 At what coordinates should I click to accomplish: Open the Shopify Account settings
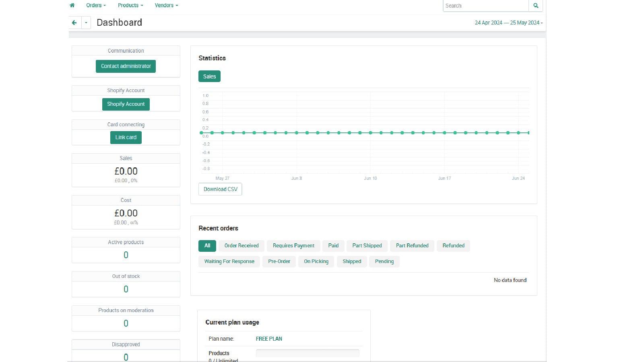click(x=126, y=104)
